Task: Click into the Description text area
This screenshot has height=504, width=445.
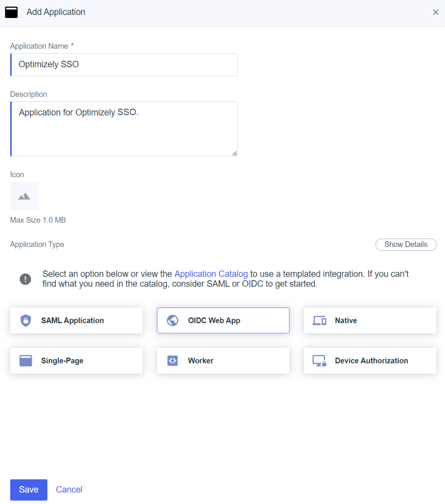Action: click(x=124, y=129)
